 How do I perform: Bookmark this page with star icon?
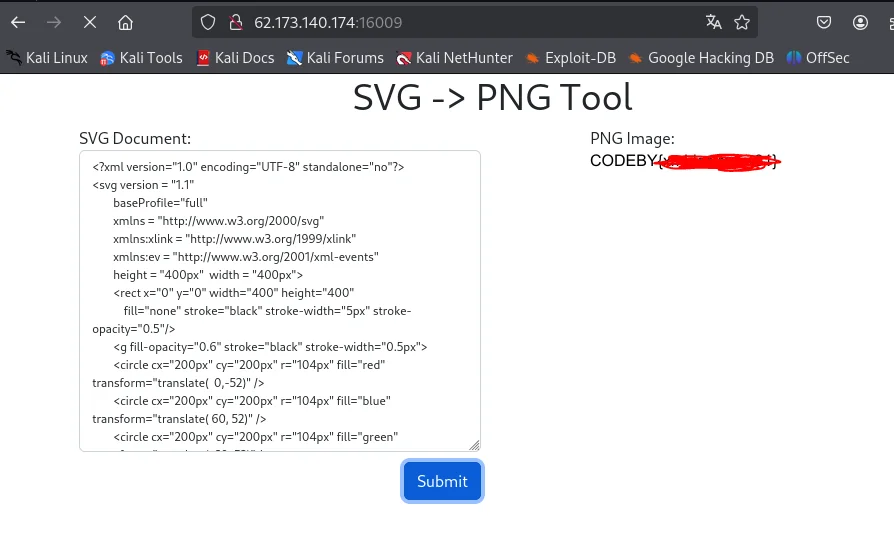coord(742,22)
